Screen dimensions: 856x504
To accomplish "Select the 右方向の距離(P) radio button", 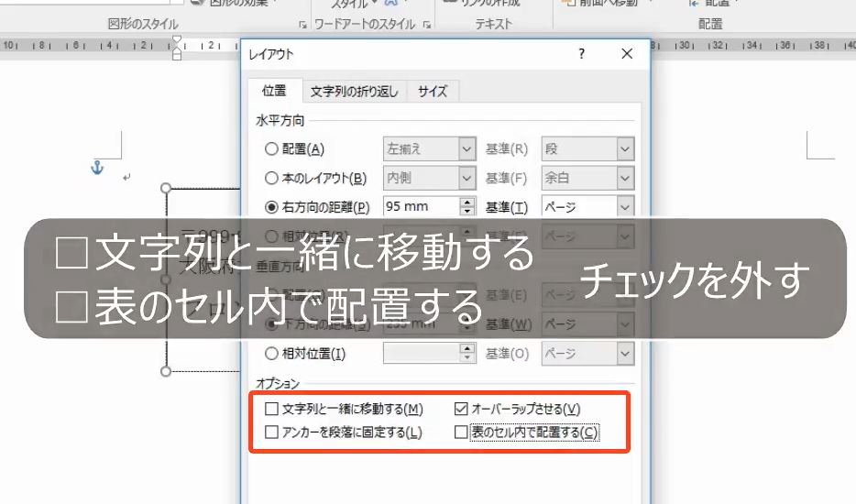I will (x=271, y=207).
